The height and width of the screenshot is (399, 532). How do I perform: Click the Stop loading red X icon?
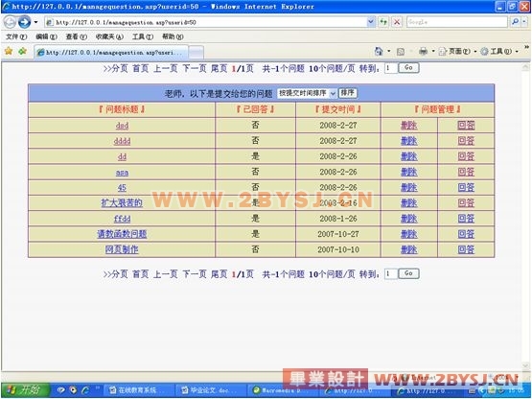[x=397, y=22]
